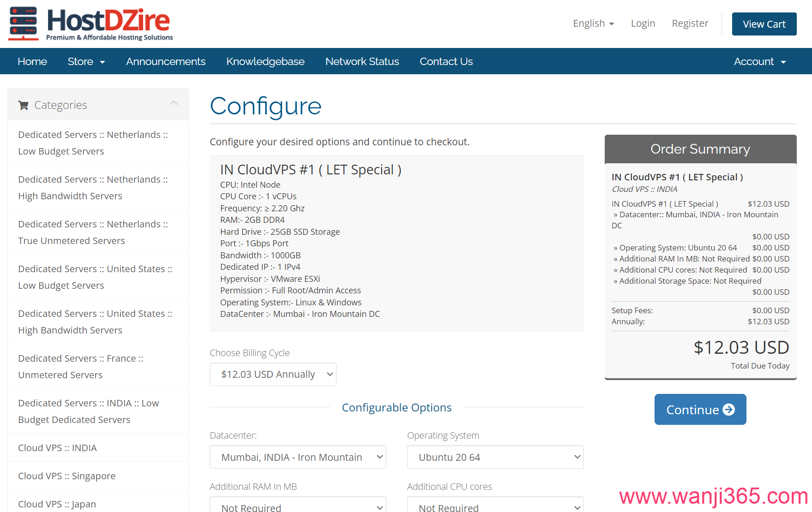
Task: Click the 'Hypervisor :- VMware ESXi' line
Action: click(270, 279)
